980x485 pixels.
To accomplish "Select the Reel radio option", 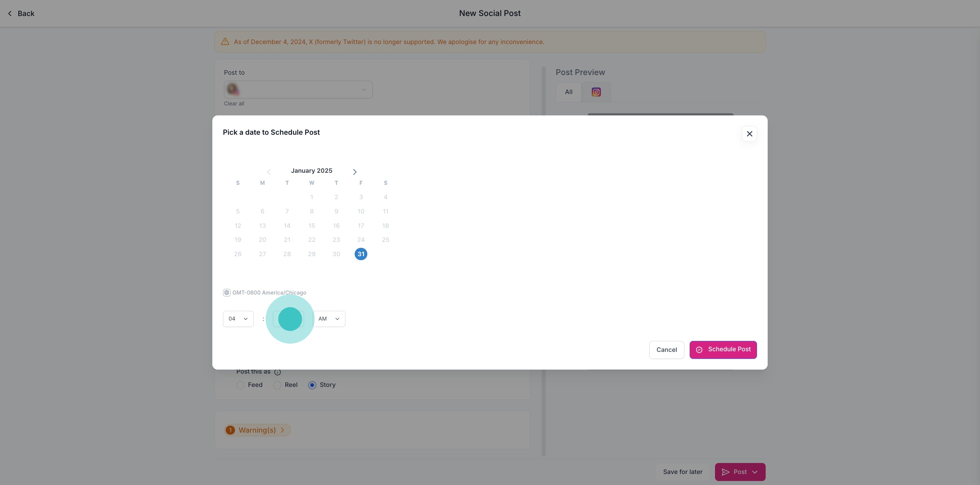I will 277,385.
